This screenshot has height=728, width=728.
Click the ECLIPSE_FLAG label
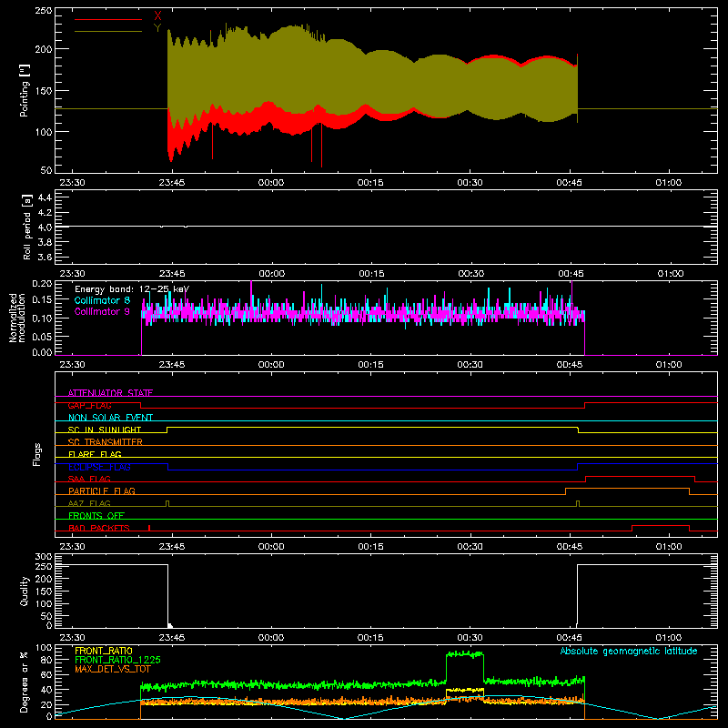pyautogui.click(x=99, y=467)
